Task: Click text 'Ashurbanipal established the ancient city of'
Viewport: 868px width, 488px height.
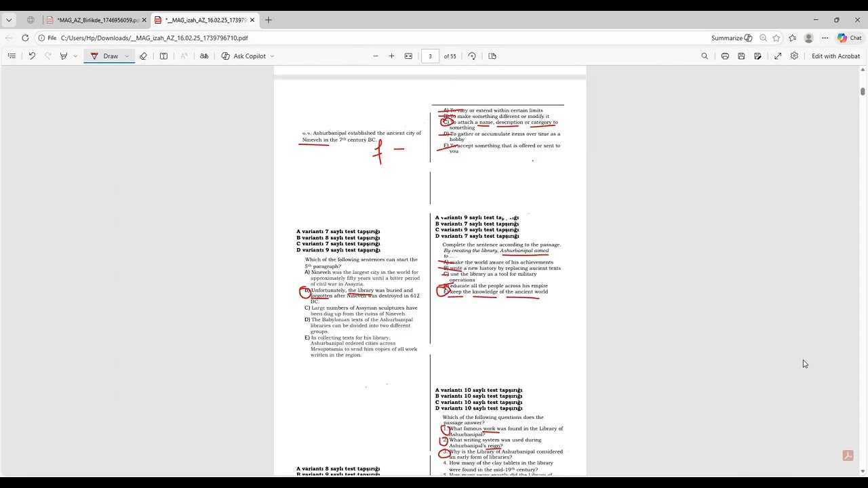Action: coord(367,134)
